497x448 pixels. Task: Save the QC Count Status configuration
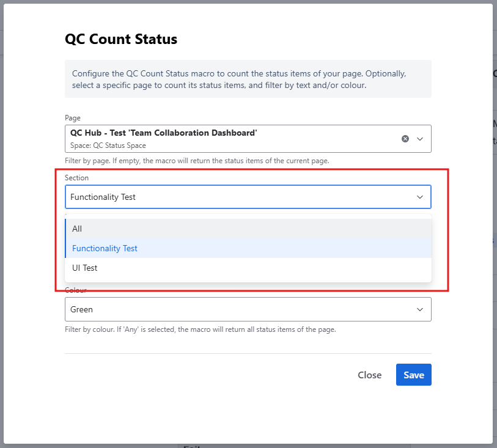pos(413,375)
